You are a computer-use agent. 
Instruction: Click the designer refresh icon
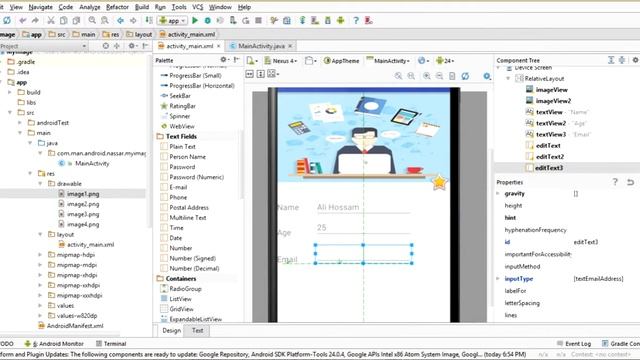[465, 76]
